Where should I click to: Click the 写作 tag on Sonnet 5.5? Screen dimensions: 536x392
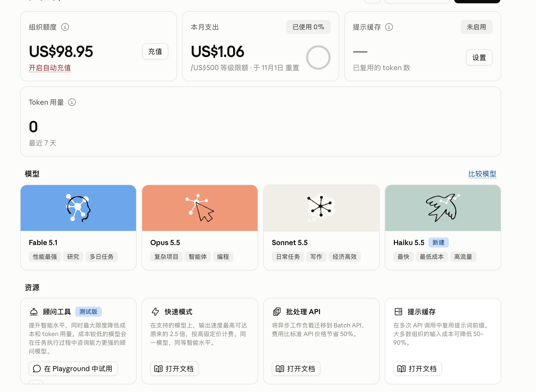coord(316,257)
